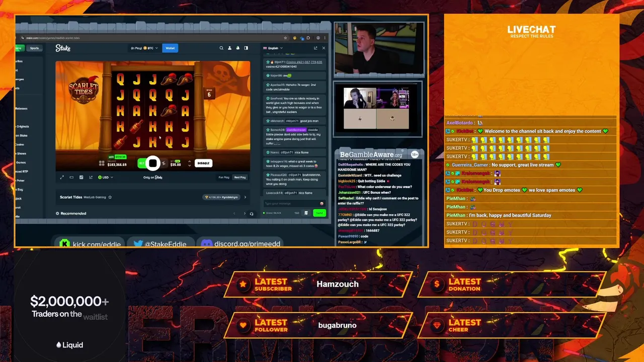Close the Stake chat panel

[x=324, y=48]
